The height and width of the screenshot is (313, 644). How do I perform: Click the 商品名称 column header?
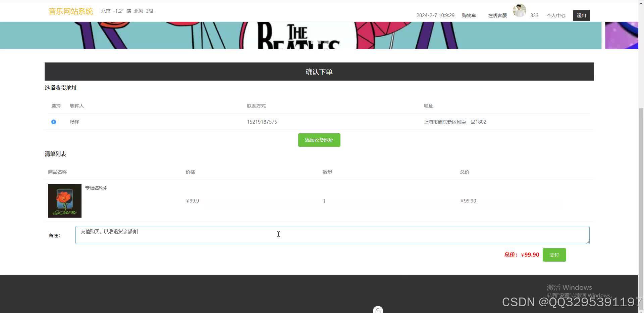[x=57, y=172]
